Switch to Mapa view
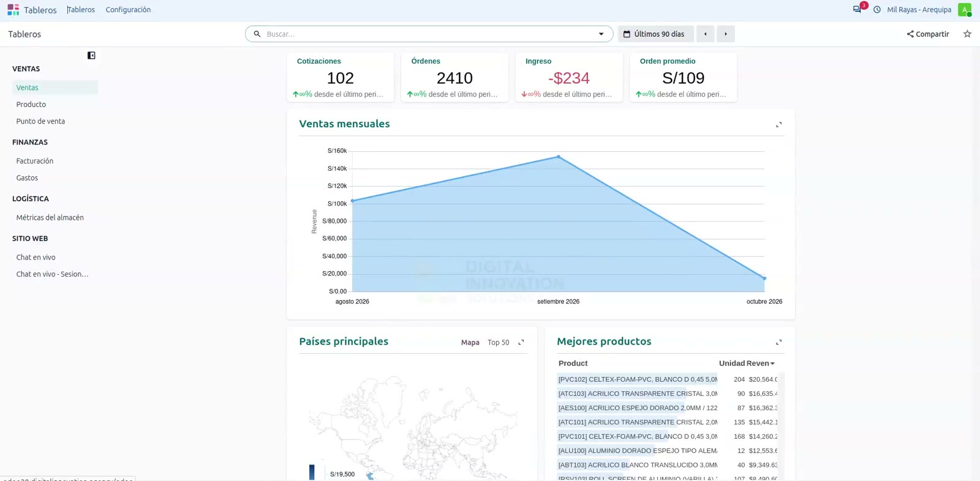This screenshot has width=980, height=481. tap(470, 343)
